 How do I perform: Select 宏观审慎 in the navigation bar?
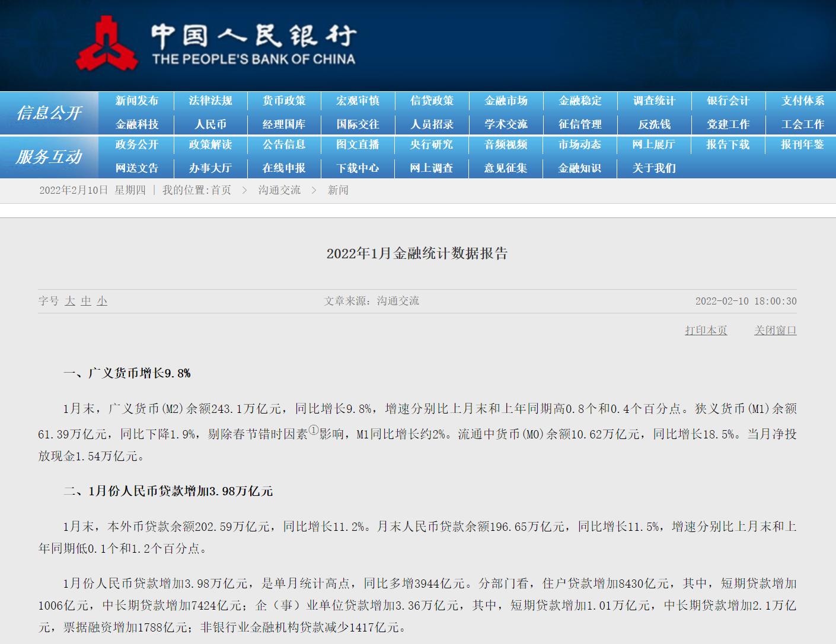358,101
